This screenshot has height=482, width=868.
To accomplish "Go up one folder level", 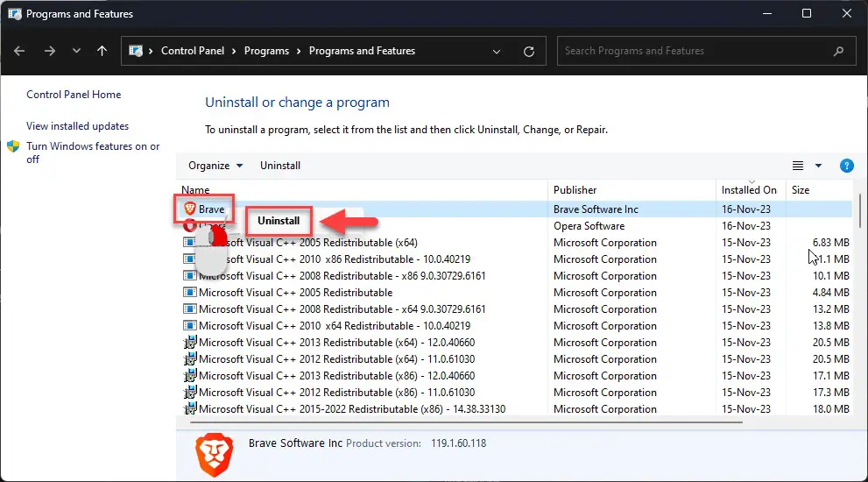I will pos(102,51).
